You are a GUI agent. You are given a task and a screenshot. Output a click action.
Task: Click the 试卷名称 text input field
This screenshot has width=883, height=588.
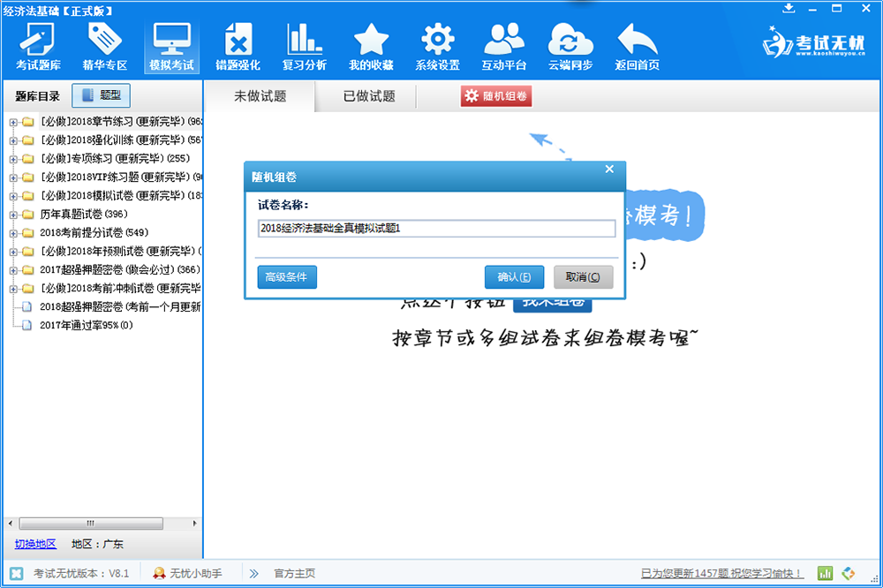pyautogui.click(x=436, y=229)
